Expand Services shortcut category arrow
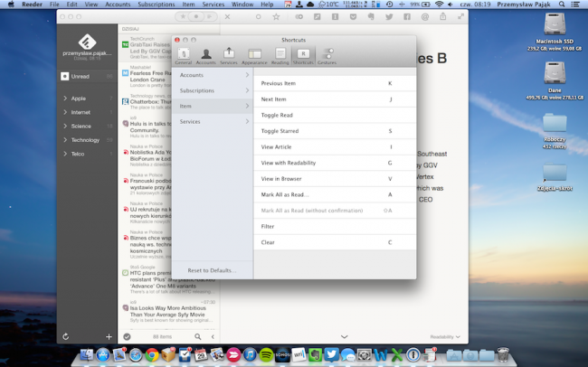The width and height of the screenshot is (588, 367). pos(247,121)
